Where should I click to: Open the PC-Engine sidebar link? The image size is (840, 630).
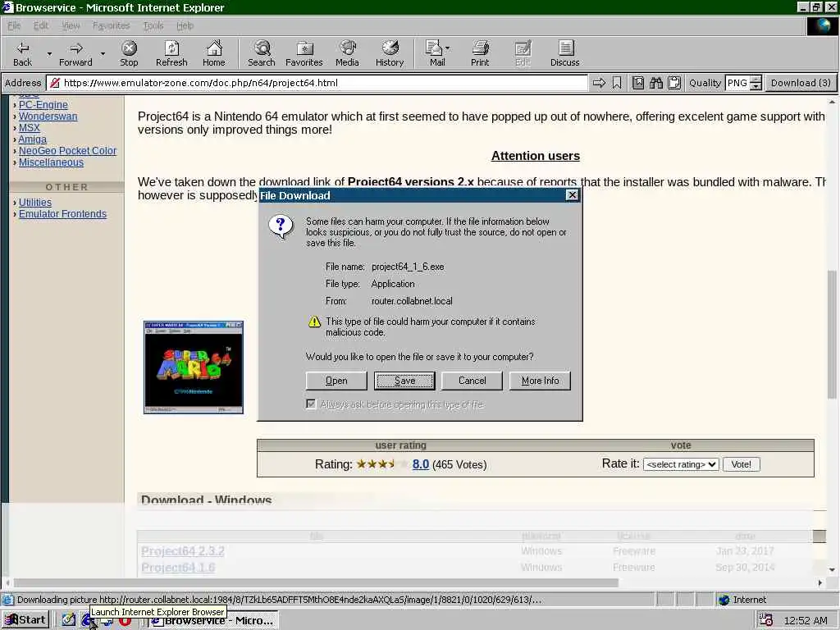43,105
